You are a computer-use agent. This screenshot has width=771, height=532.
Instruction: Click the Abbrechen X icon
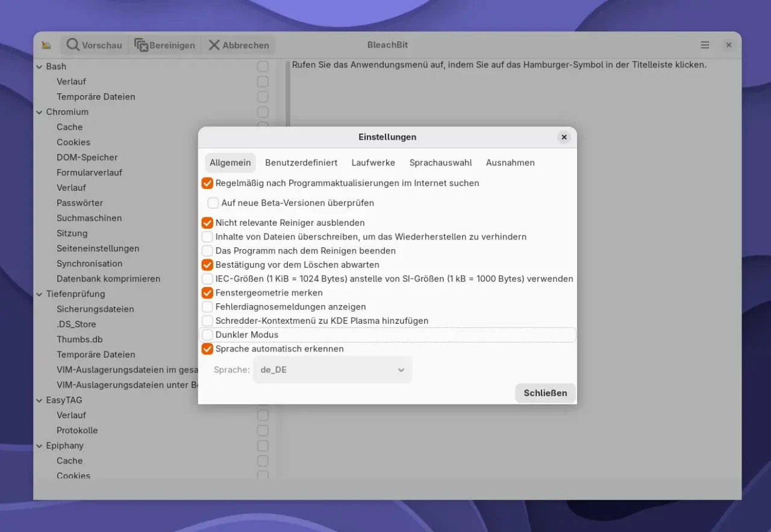coord(214,45)
